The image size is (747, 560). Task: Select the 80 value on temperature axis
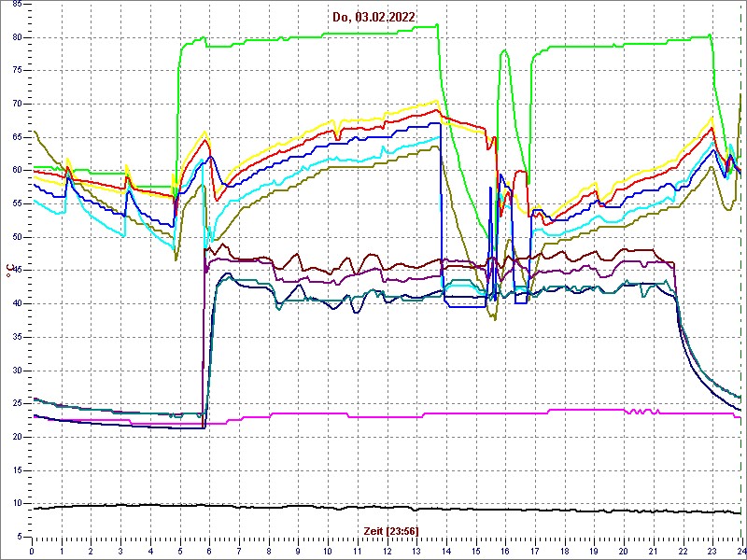[x=16, y=37]
